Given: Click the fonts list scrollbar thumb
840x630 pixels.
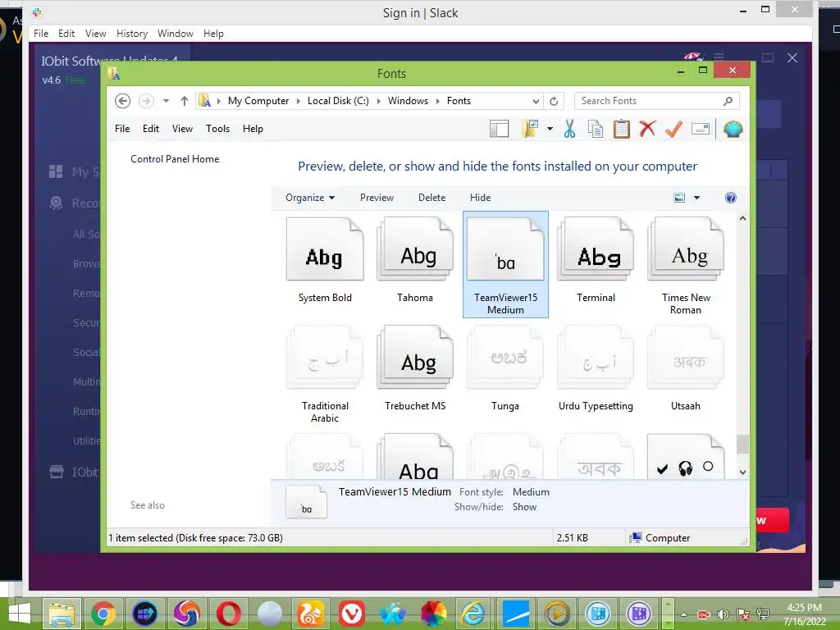Looking at the screenshot, I should 742,444.
